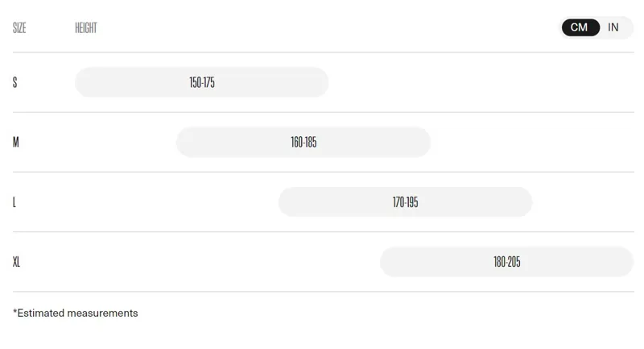This screenshot has height=349, width=644.
Task: Select the XL size row label
Action: coord(17,262)
